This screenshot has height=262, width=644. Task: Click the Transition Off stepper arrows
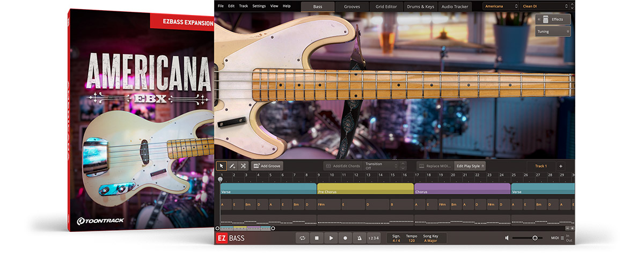(x=403, y=166)
